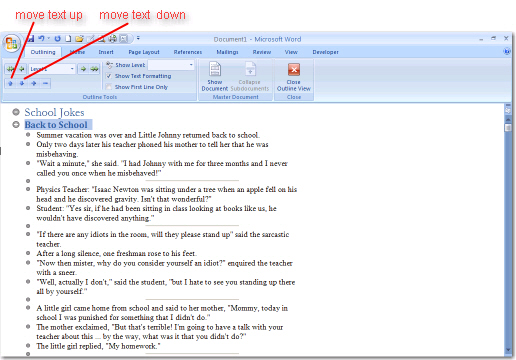Create a new blank document
516x360 pixels.
click(x=68, y=39)
